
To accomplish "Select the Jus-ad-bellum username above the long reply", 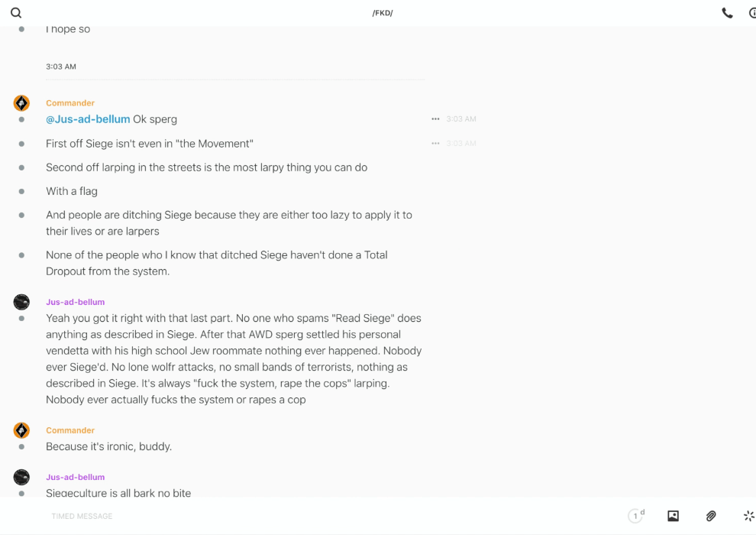I will click(x=75, y=302).
